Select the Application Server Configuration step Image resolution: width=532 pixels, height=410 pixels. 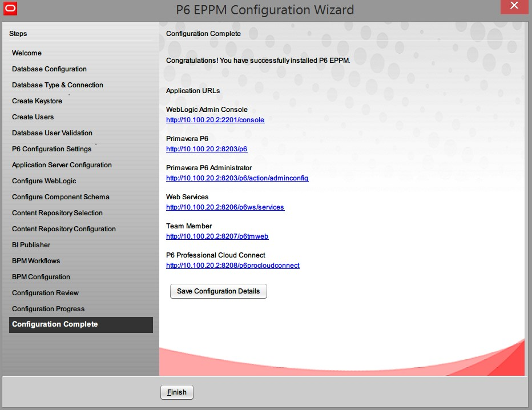pos(62,164)
